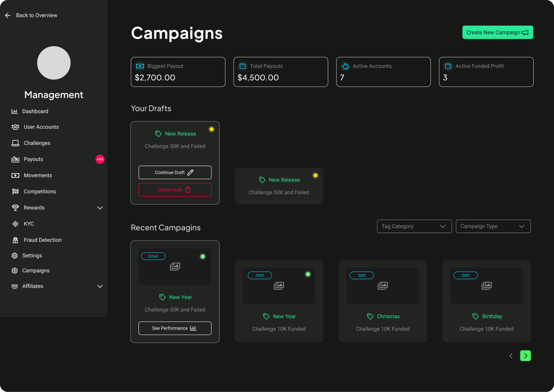Click the pencil icon on Continue Draft
Viewport: 554px width, 392px height.
point(190,172)
